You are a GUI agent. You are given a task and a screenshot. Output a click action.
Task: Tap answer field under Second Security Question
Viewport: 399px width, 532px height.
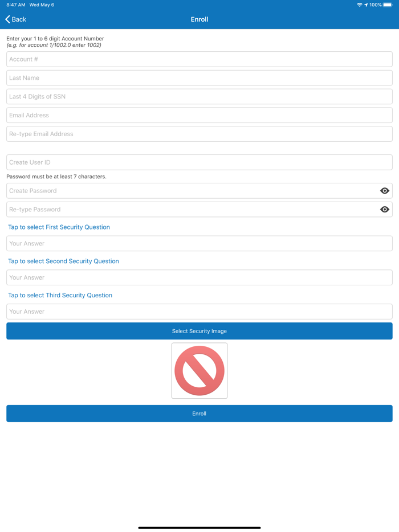[x=199, y=277]
